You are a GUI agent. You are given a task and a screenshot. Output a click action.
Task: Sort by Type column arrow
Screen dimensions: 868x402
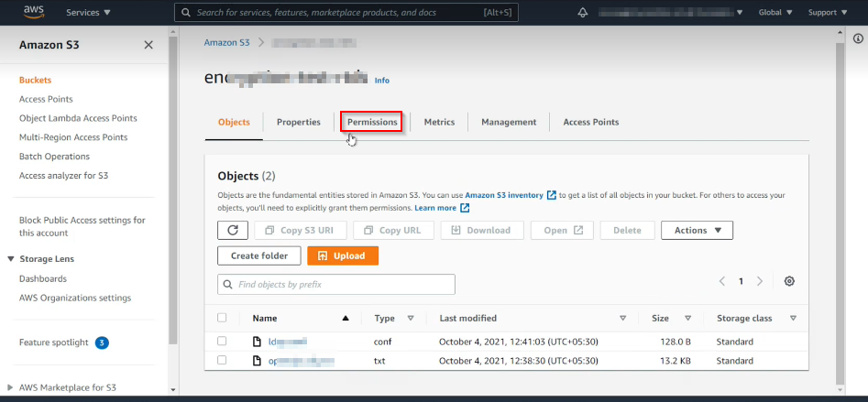click(x=411, y=318)
